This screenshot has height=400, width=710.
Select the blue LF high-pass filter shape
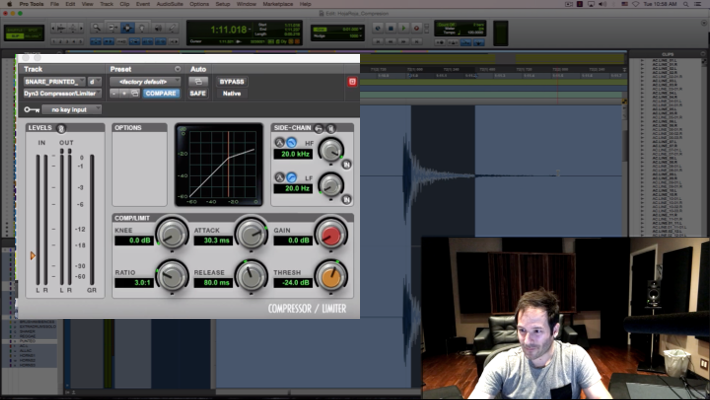[x=292, y=177]
